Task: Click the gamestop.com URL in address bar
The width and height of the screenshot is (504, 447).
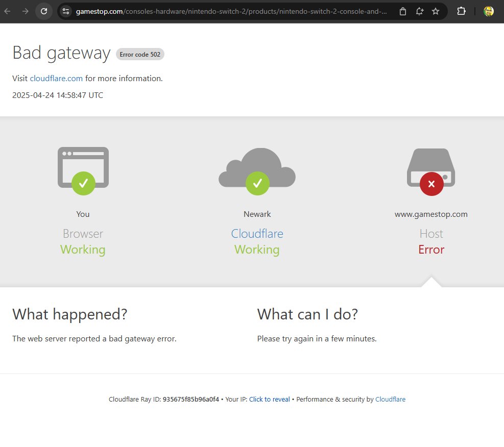Action: coord(231,12)
